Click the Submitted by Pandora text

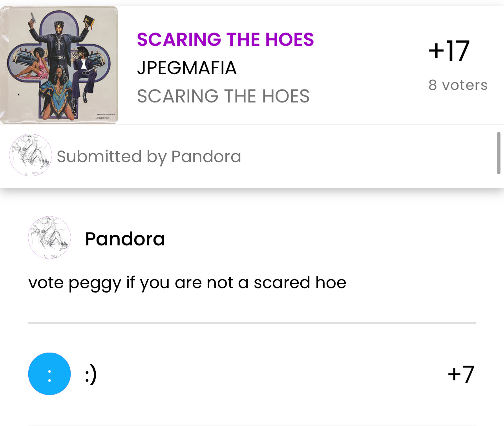pyautogui.click(x=149, y=156)
